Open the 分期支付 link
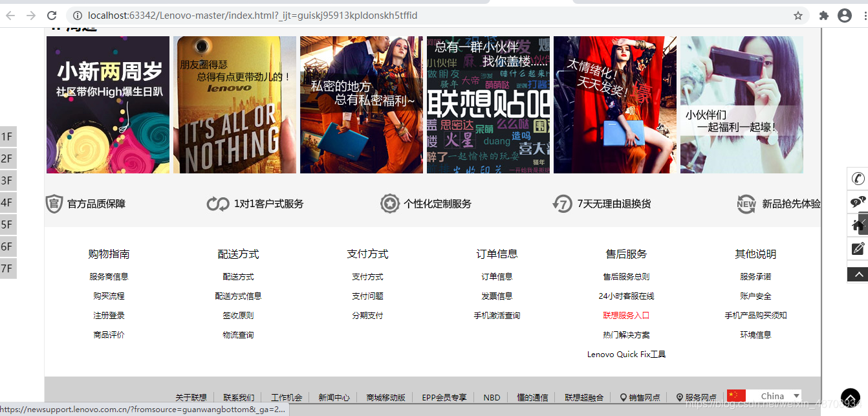Screen dimensions: 868x416 pos(367,315)
